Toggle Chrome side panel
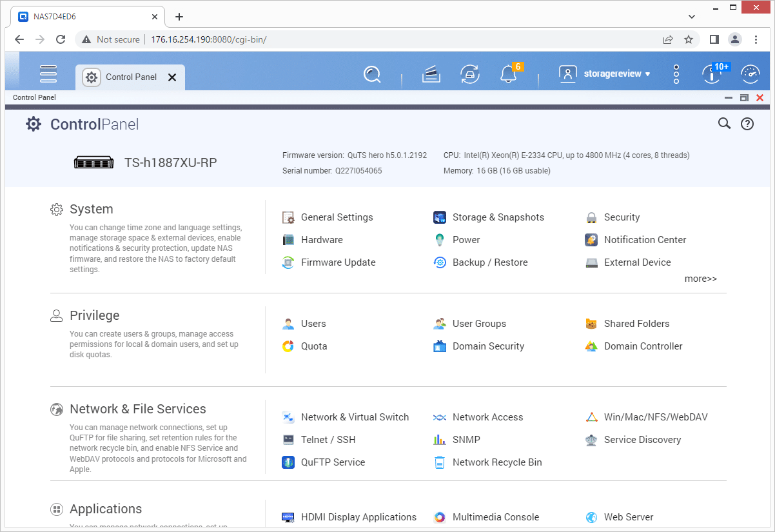This screenshot has height=532, width=775. [x=714, y=39]
